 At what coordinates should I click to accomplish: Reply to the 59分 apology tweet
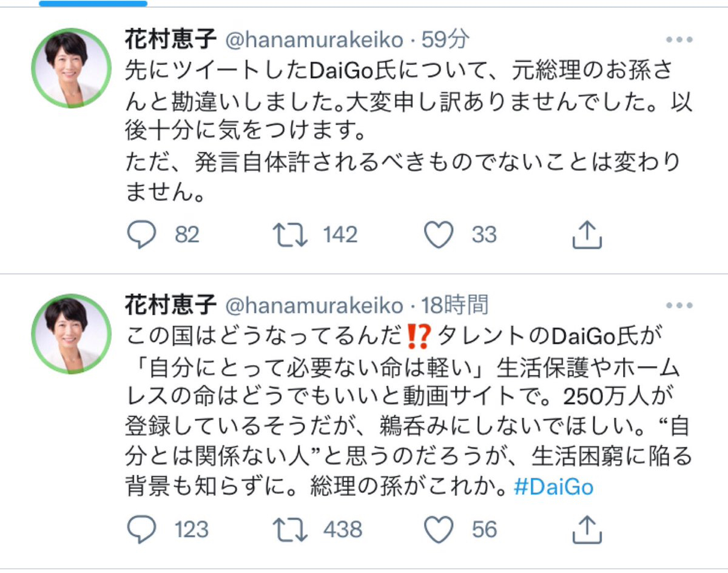[x=141, y=235]
